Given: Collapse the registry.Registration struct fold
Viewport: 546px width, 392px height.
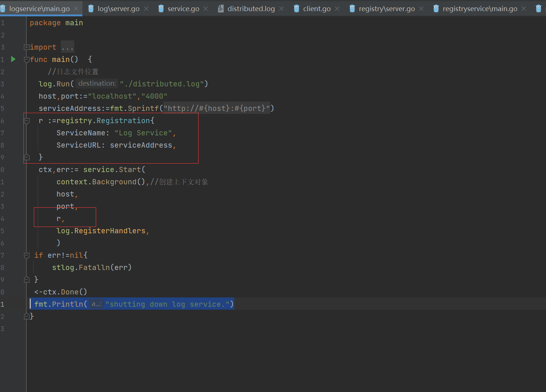Looking at the screenshot, I should click(x=26, y=121).
